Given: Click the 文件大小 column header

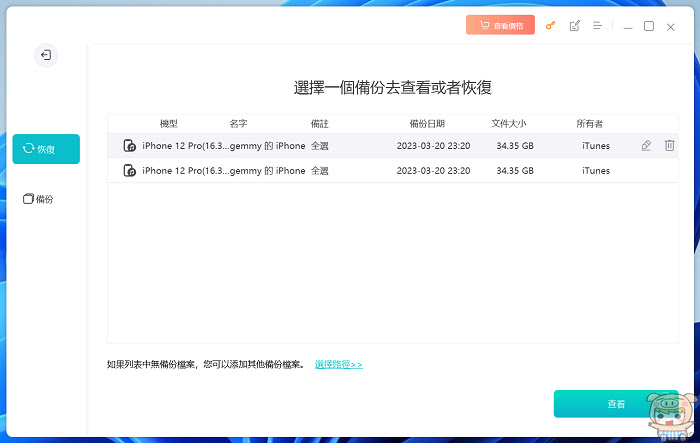Looking at the screenshot, I should tap(508, 124).
